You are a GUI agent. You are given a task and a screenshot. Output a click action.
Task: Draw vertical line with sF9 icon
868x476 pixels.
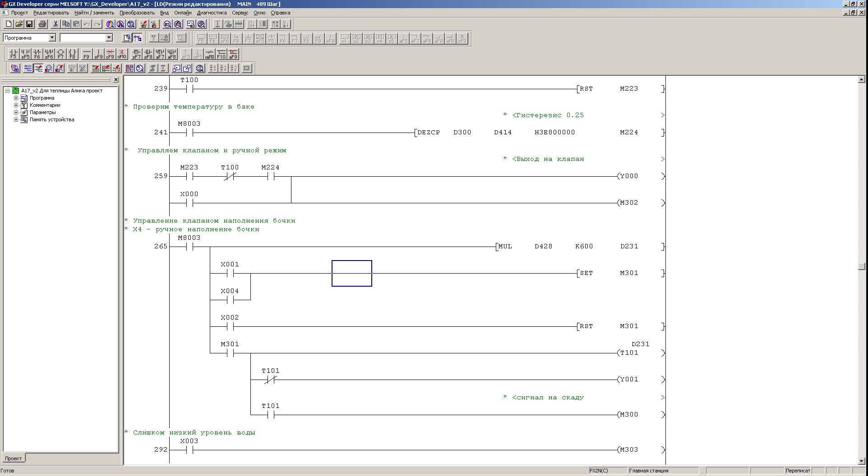click(x=98, y=54)
